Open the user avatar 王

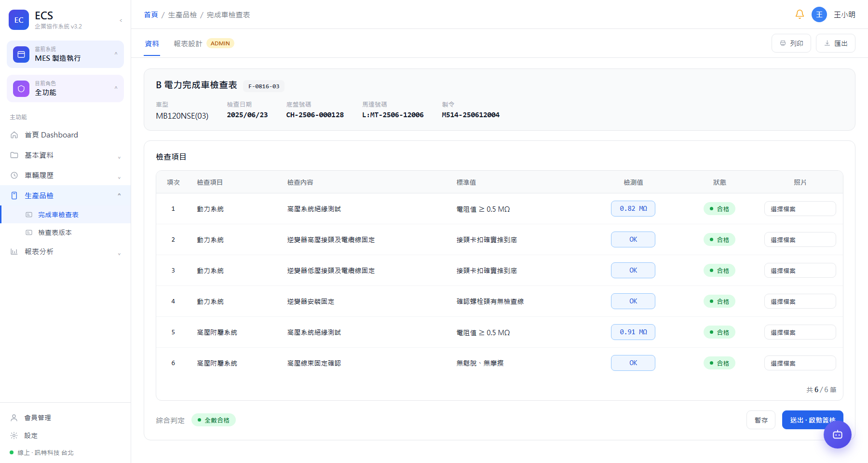coord(819,14)
